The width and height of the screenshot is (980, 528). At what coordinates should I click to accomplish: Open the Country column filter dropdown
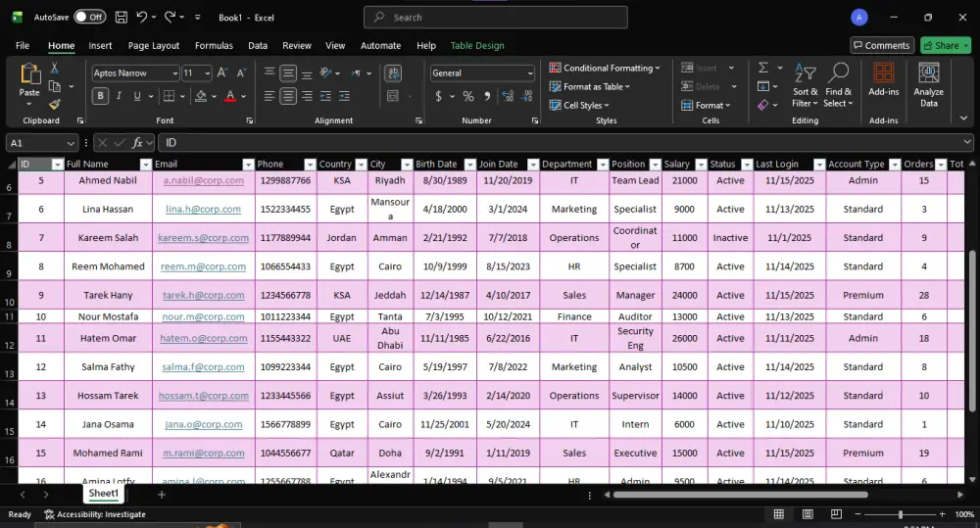click(362, 165)
